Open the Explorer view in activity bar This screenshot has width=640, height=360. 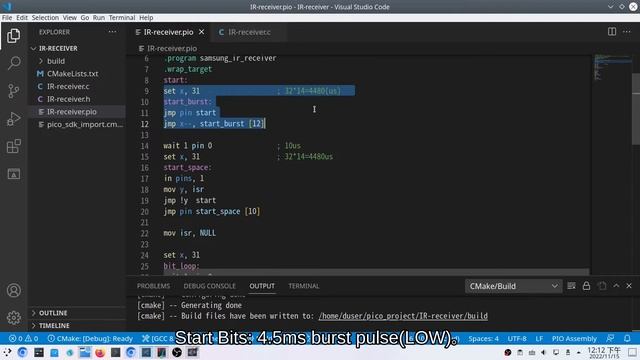[13, 36]
